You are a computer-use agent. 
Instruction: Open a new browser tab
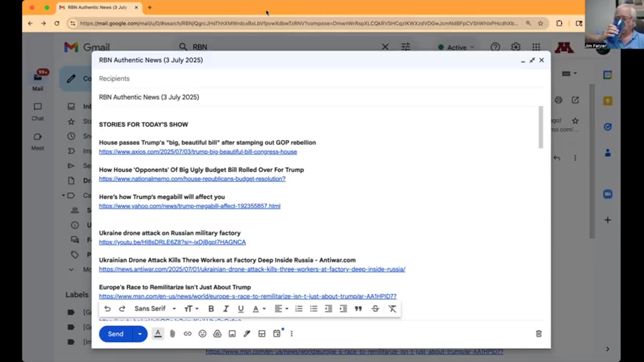[149, 8]
